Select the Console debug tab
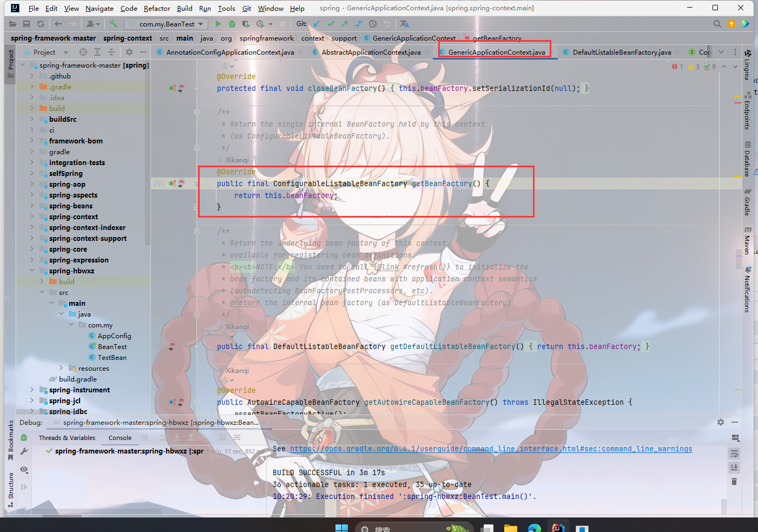This screenshot has height=532, width=758. click(x=120, y=438)
